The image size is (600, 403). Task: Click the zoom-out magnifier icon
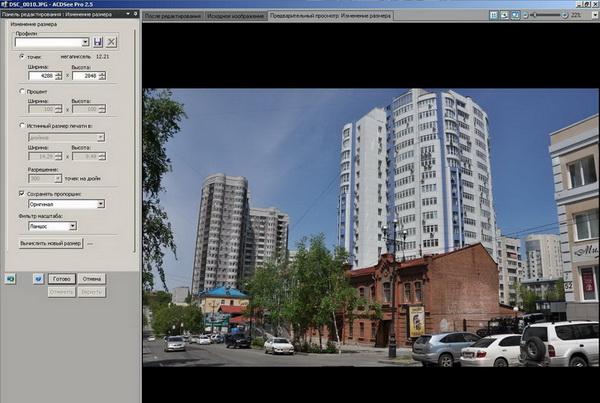pyautogui.click(x=525, y=15)
